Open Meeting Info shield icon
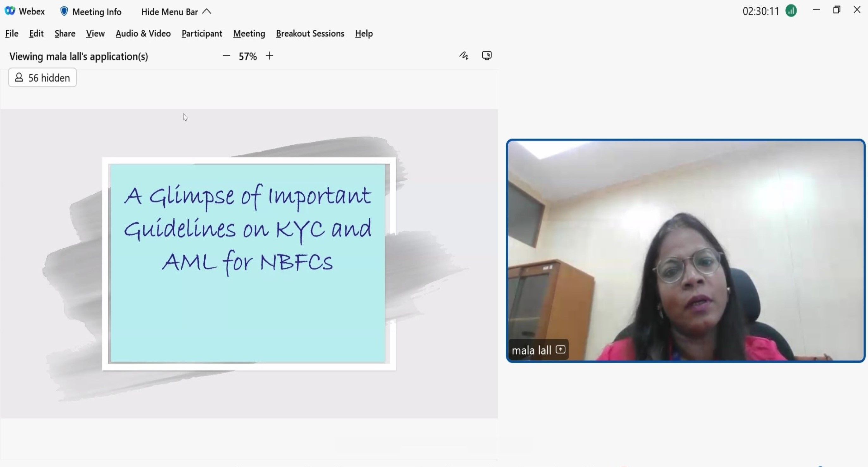 pyautogui.click(x=64, y=11)
